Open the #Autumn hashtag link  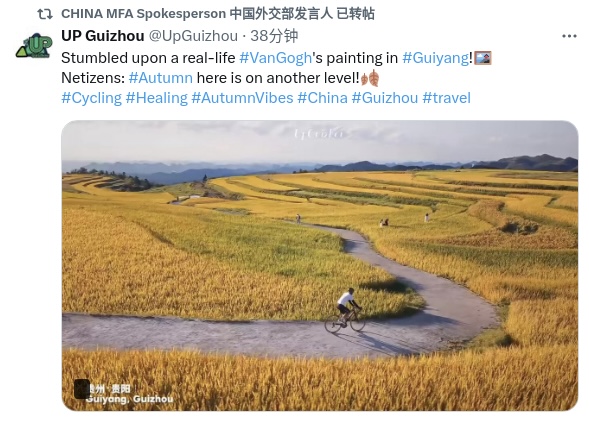pos(160,78)
